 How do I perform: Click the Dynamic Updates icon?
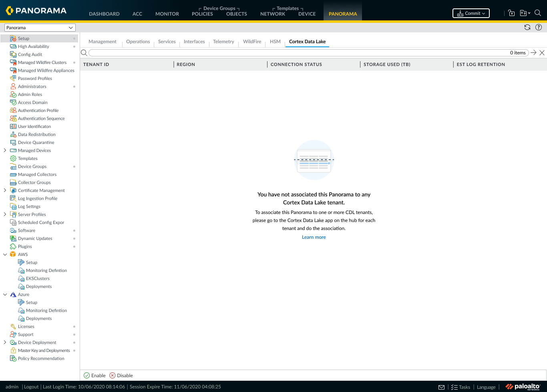click(13, 238)
